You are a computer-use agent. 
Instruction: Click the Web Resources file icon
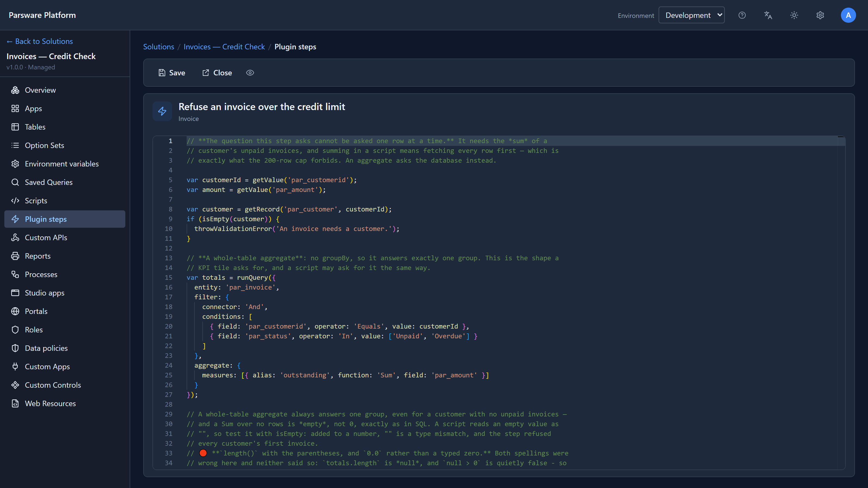pos(15,403)
